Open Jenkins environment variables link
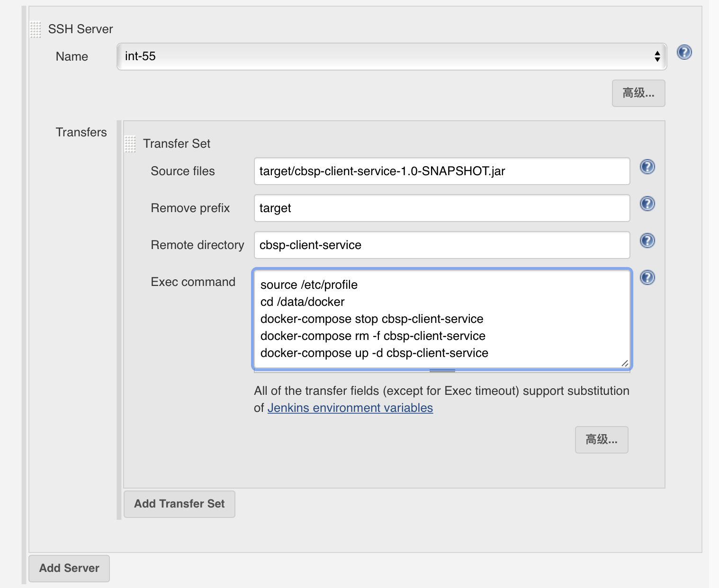719x588 pixels. pos(350,408)
